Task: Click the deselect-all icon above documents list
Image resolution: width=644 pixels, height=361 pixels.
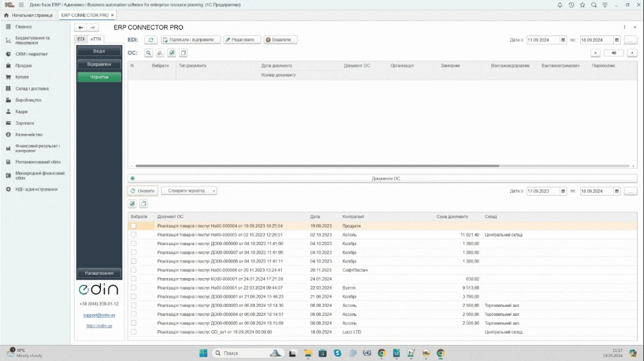Action: 144,204
